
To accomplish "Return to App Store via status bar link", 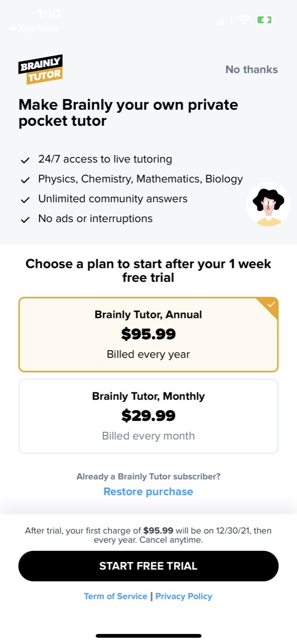I will tap(33, 29).
